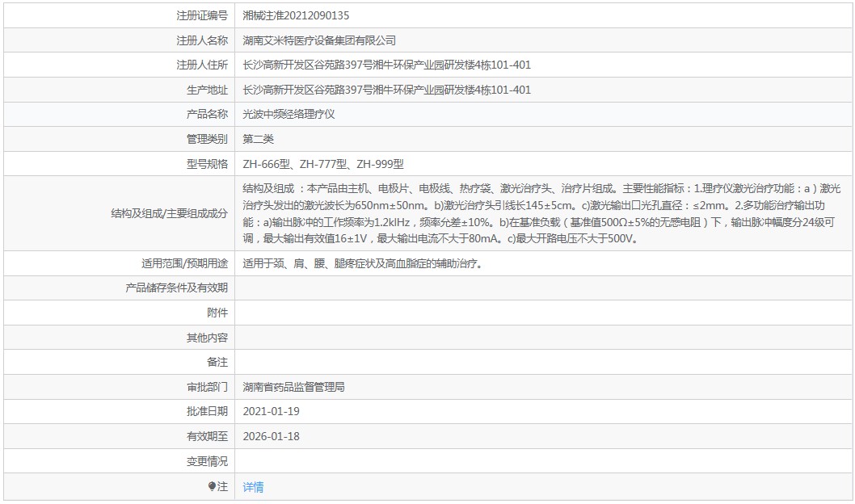The image size is (855, 504).
Task: Click the 产品名称 label
Action: point(207,115)
